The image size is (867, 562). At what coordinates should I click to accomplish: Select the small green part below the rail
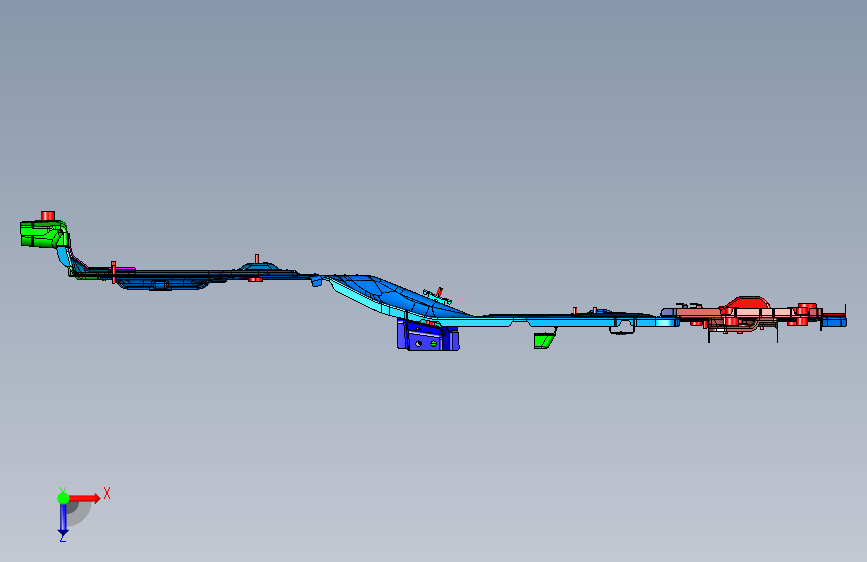(x=545, y=340)
